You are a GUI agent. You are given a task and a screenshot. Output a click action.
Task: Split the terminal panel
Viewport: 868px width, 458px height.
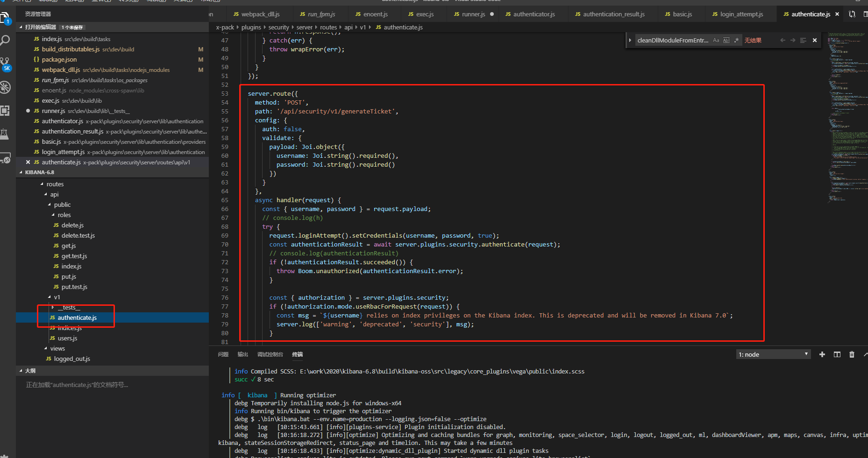coord(837,354)
